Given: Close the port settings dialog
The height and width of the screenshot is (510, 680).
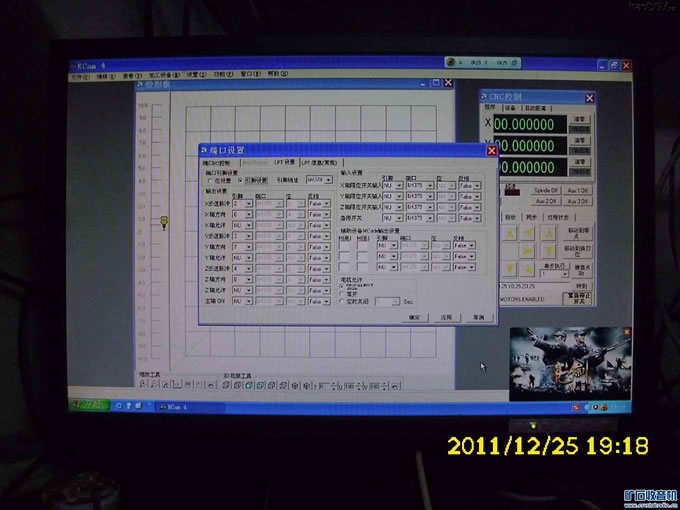Looking at the screenshot, I should point(491,151).
